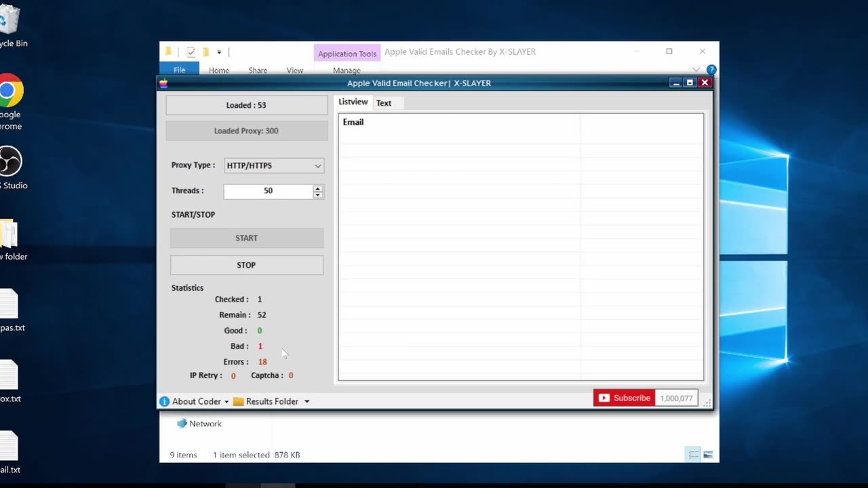Click the Loaded : 53 button
This screenshot has width=868, height=488.
247,105
